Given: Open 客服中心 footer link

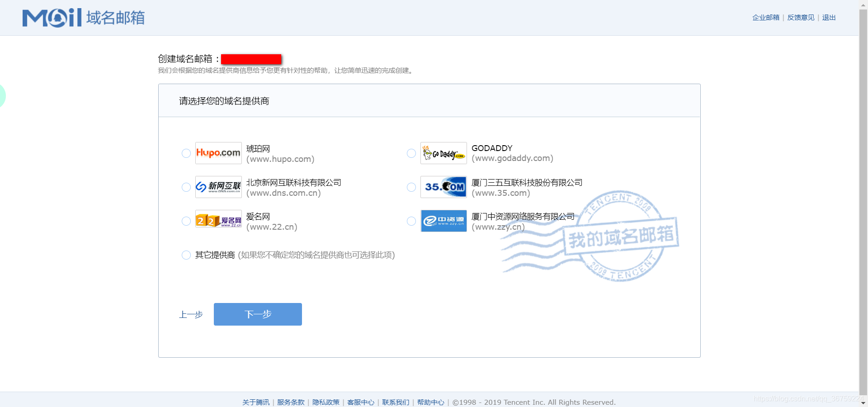Looking at the screenshot, I should point(361,402).
